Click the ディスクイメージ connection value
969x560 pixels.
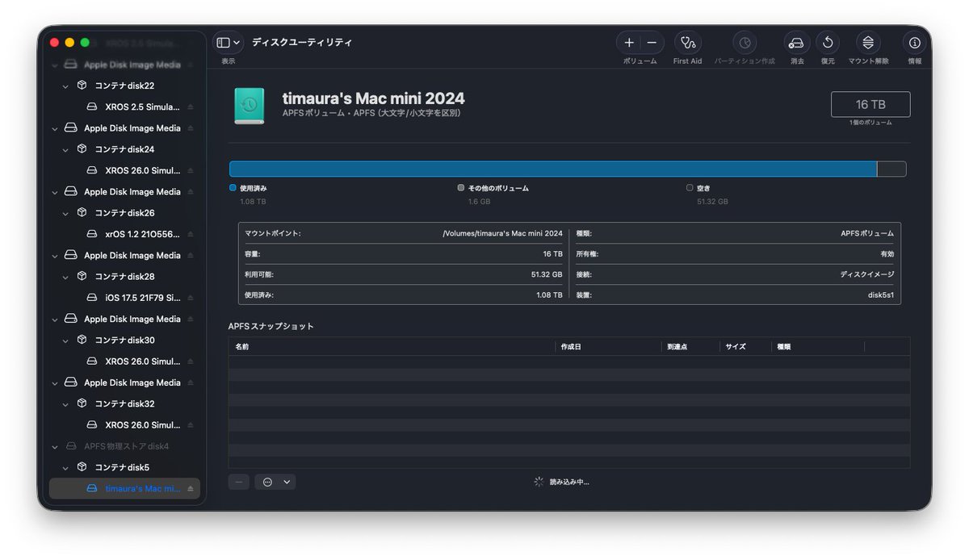pyautogui.click(x=867, y=274)
